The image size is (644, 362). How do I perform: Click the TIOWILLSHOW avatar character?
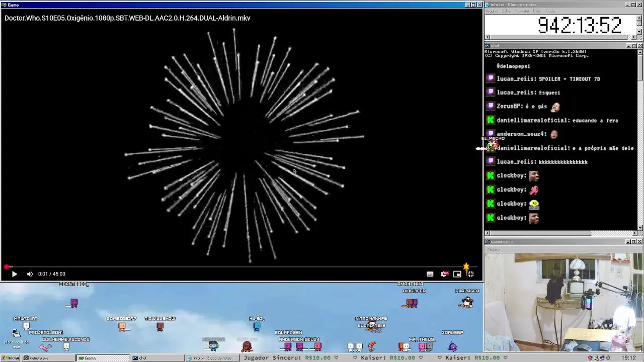160,327
